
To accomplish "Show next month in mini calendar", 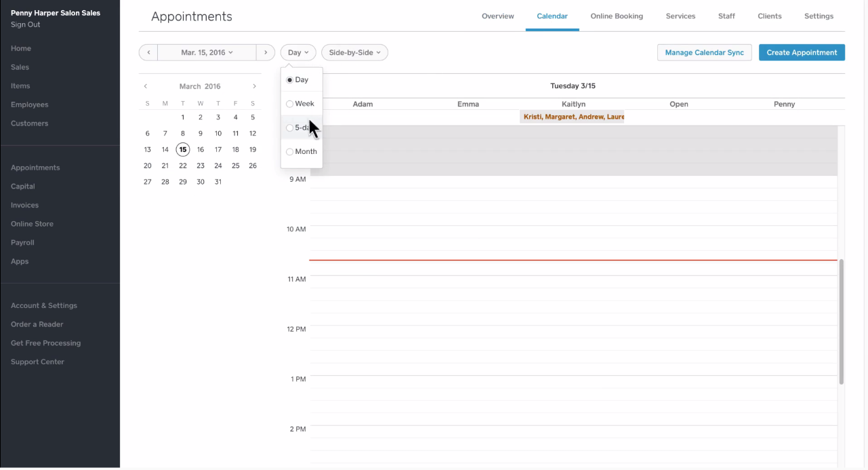I will coord(254,86).
